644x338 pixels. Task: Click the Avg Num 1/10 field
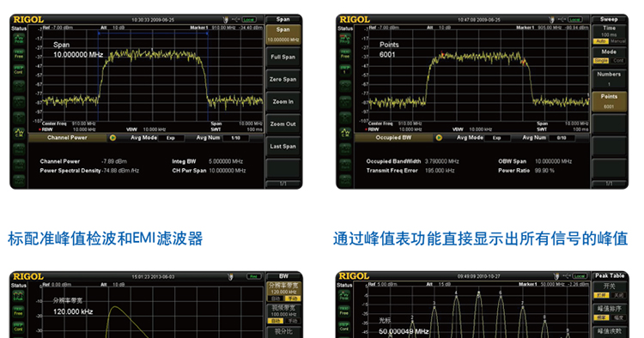(x=236, y=138)
